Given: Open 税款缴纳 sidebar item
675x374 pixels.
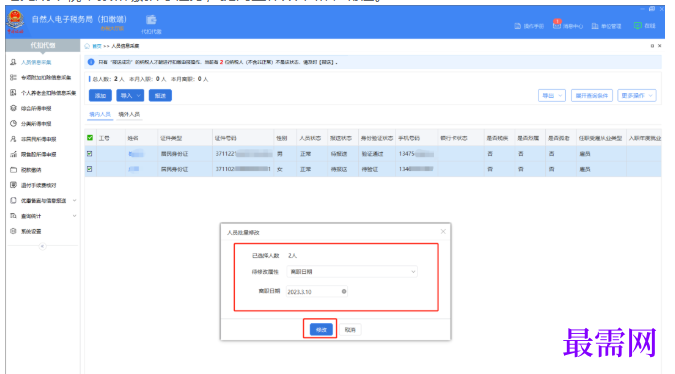Looking at the screenshot, I should (31, 170).
